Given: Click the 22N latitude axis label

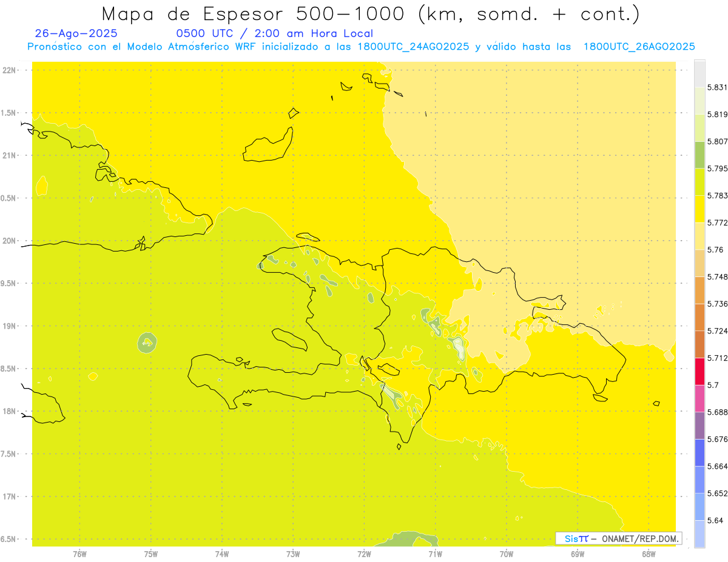Looking at the screenshot, I should pos(9,70).
